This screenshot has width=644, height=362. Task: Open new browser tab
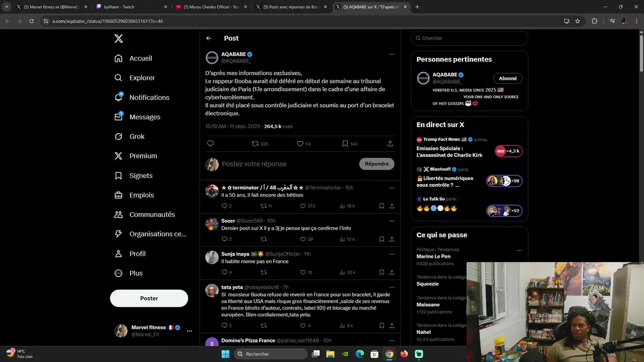point(417,7)
